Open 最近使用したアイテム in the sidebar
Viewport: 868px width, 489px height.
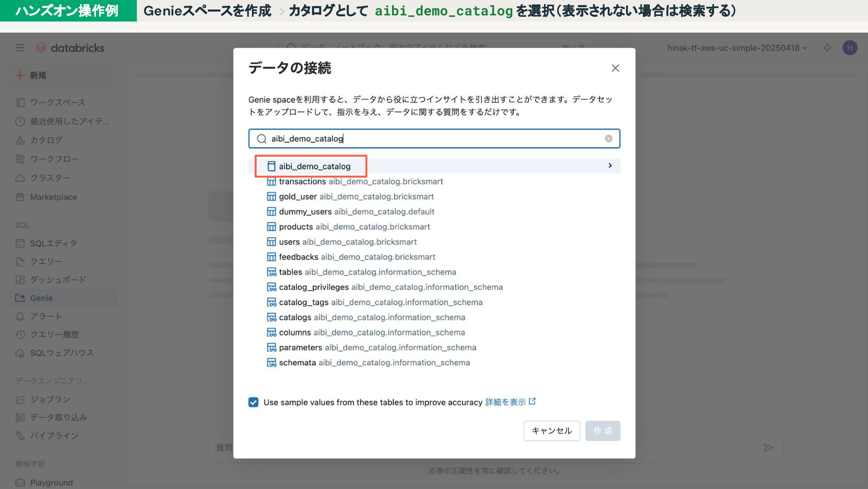tap(63, 121)
